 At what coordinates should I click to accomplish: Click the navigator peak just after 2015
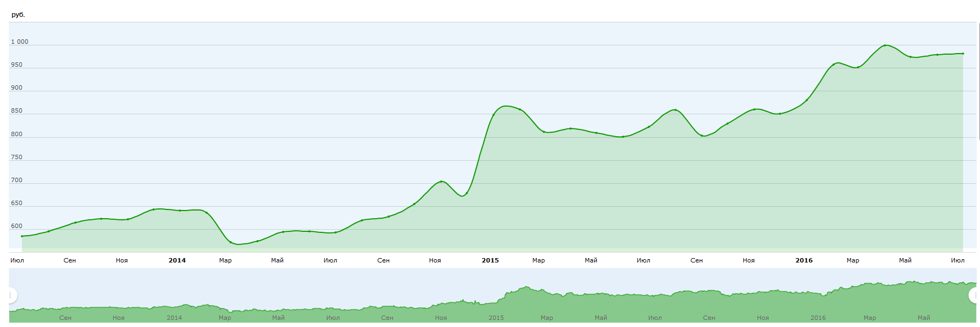pyautogui.click(x=526, y=287)
